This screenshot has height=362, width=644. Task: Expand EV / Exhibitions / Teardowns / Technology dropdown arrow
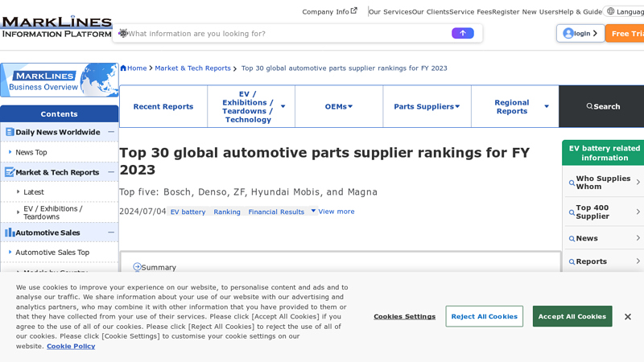(283, 106)
